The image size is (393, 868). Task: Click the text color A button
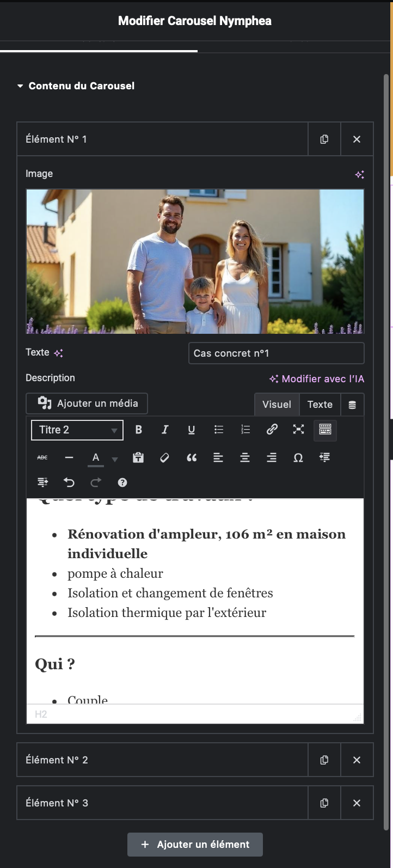pos(96,457)
